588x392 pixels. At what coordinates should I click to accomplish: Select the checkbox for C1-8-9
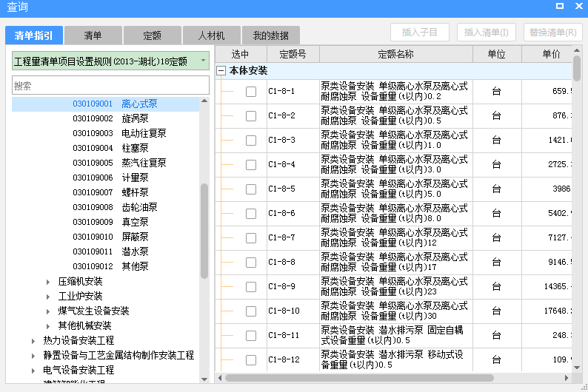tap(251, 287)
